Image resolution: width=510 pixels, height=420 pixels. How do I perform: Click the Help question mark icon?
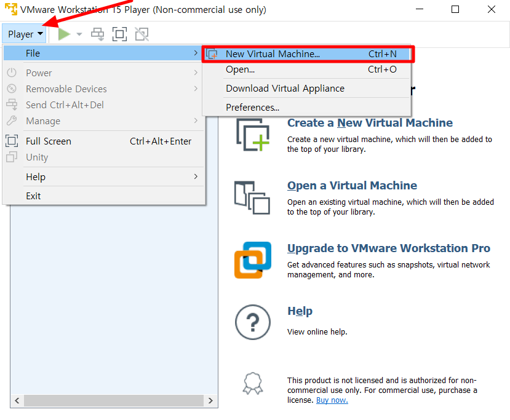coord(253,322)
